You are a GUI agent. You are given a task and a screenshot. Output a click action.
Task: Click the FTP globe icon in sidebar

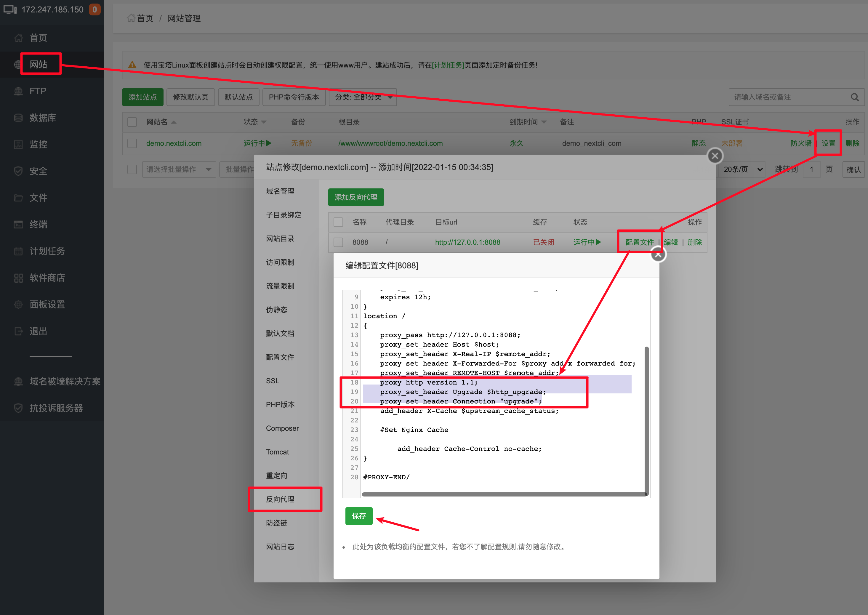18,91
